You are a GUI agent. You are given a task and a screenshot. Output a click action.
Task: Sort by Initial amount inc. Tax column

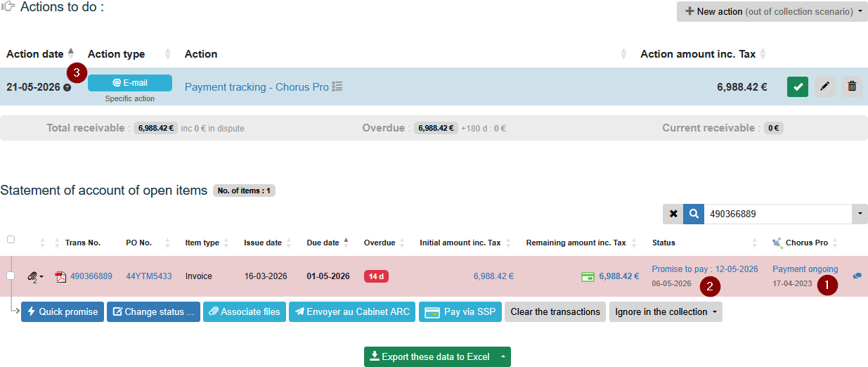pos(460,243)
